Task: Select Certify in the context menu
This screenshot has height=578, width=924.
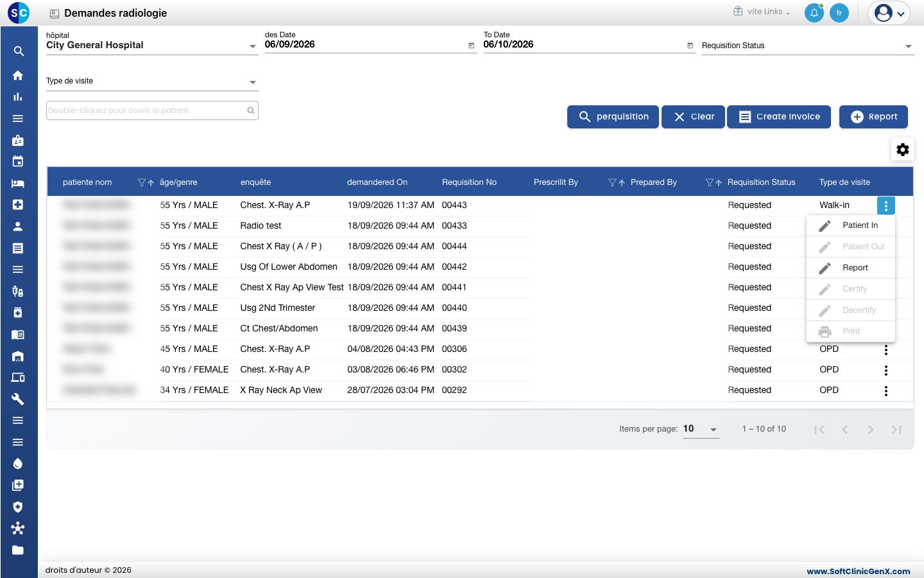Action: (851, 289)
